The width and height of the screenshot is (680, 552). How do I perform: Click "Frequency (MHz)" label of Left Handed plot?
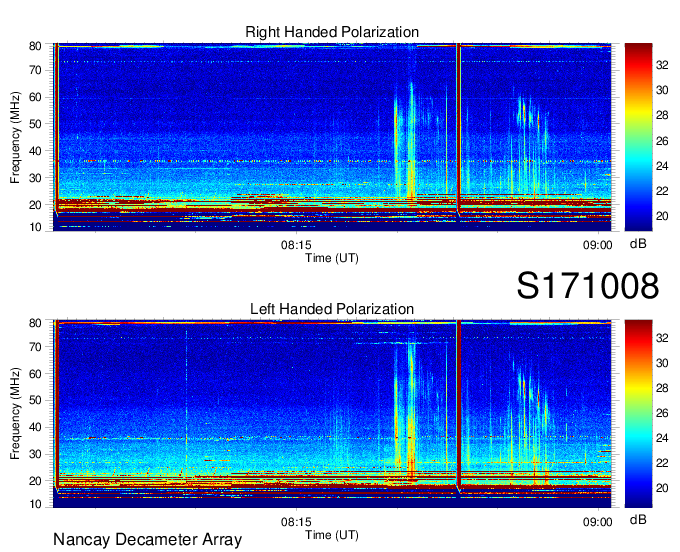click(x=15, y=414)
